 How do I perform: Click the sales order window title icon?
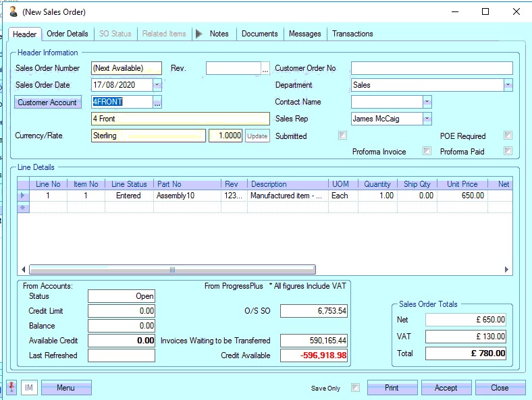coord(12,11)
